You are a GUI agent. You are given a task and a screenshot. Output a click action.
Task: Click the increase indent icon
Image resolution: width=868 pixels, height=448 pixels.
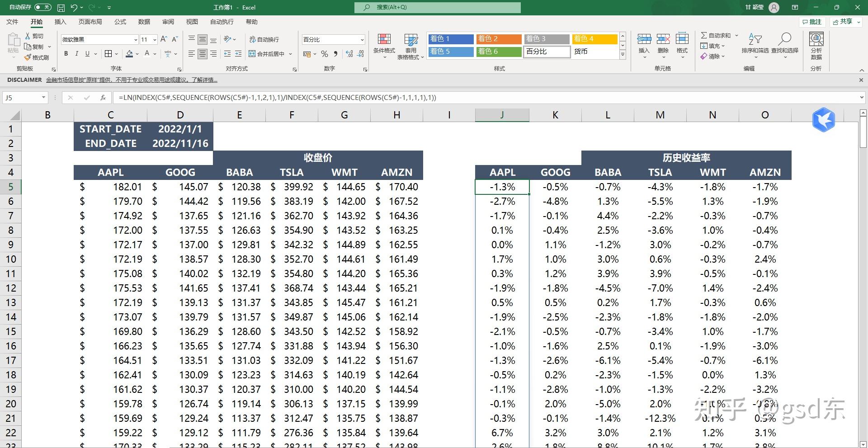click(x=238, y=54)
